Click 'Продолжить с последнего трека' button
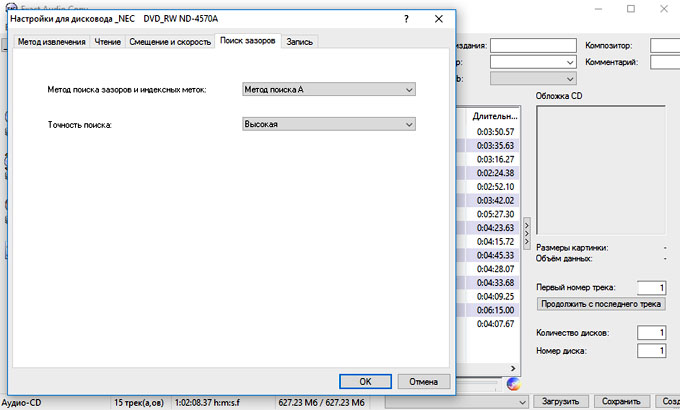Image resolution: width=680 pixels, height=410 pixels. click(x=600, y=303)
